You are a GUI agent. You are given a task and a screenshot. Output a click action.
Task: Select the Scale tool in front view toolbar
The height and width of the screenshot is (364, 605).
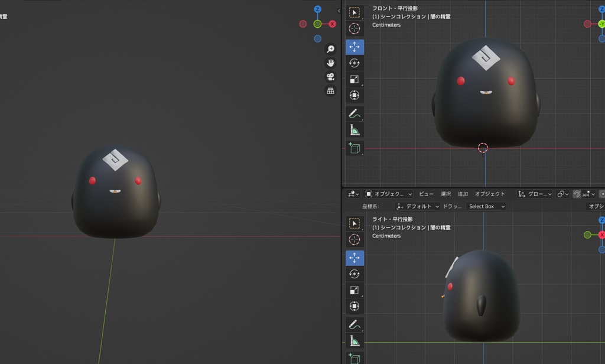pos(354,79)
